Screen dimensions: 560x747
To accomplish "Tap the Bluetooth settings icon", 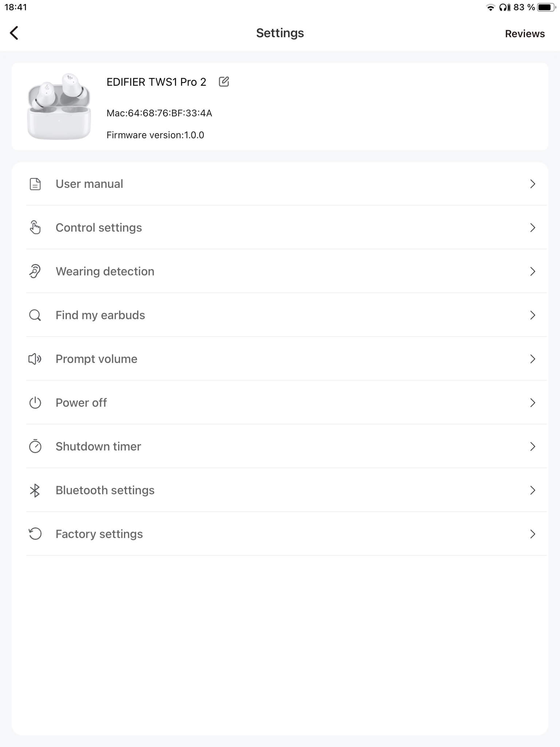I will coord(35,490).
